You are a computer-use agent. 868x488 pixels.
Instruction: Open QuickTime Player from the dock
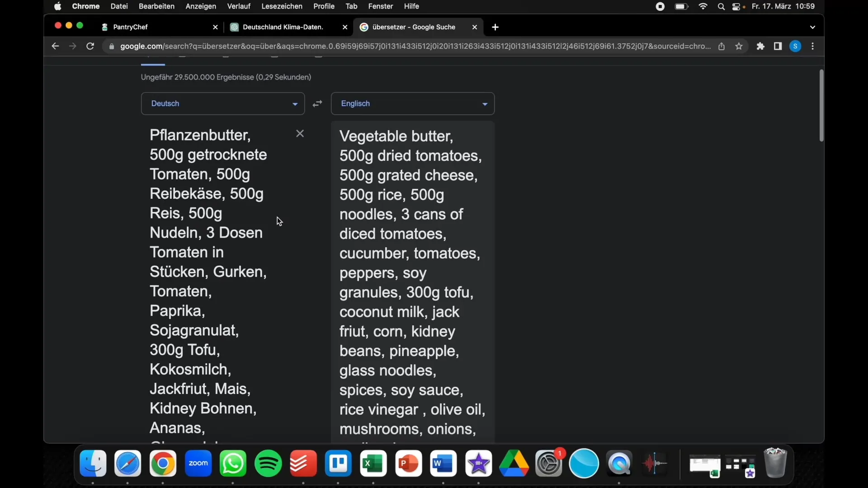coord(619,464)
